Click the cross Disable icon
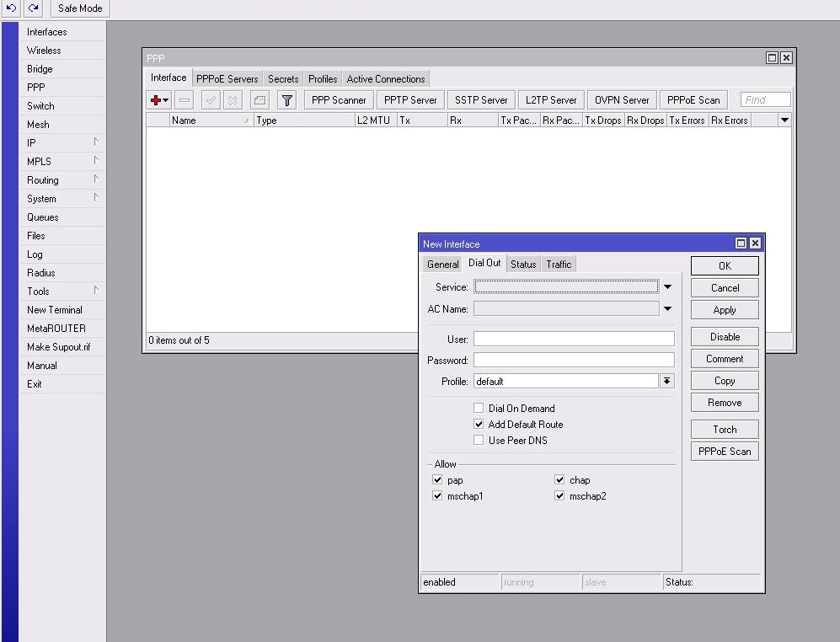The height and width of the screenshot is (642, 840). coord(233,100)
